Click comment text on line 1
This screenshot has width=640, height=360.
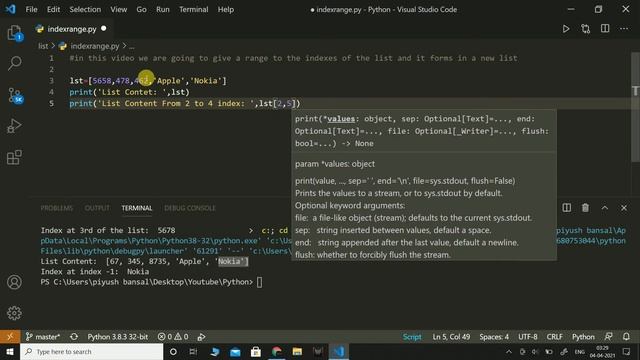click(x=293, y=58)
